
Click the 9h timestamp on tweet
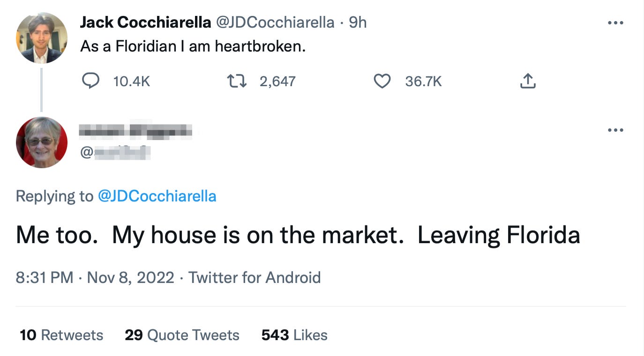358,22
